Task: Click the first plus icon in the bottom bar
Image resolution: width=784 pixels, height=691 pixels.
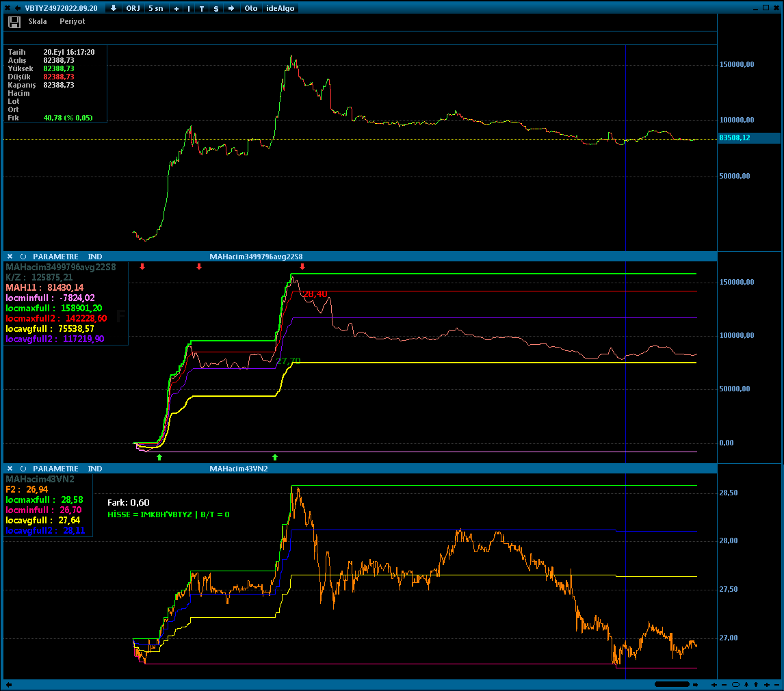Action: (714, 684)
